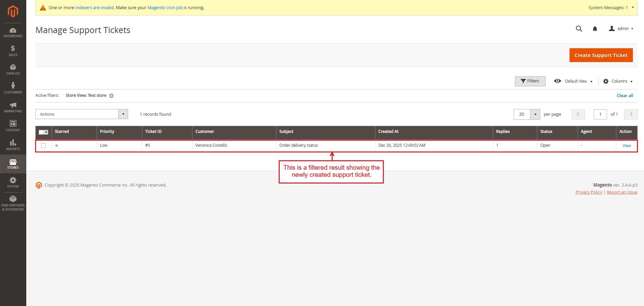This screenshot has width=644, height=306.
Task: Toggle the select-all header checkbox
Action: (41, 132)
